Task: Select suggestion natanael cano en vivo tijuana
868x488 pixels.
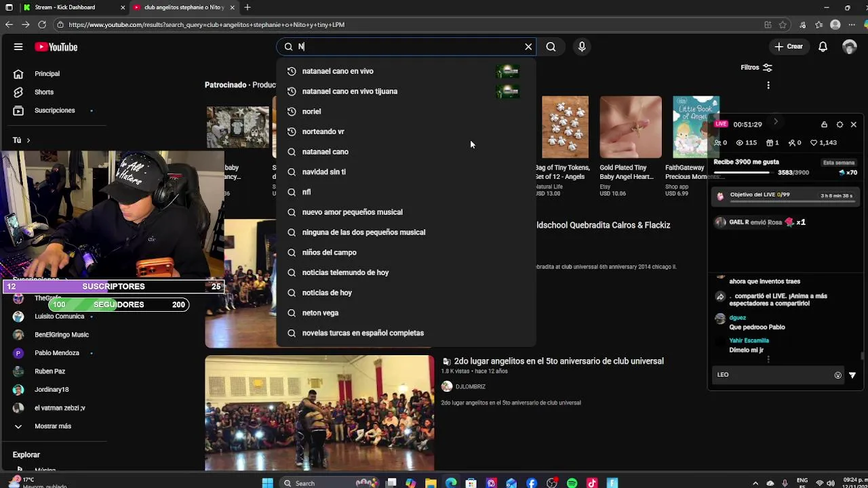Action: 406,91
